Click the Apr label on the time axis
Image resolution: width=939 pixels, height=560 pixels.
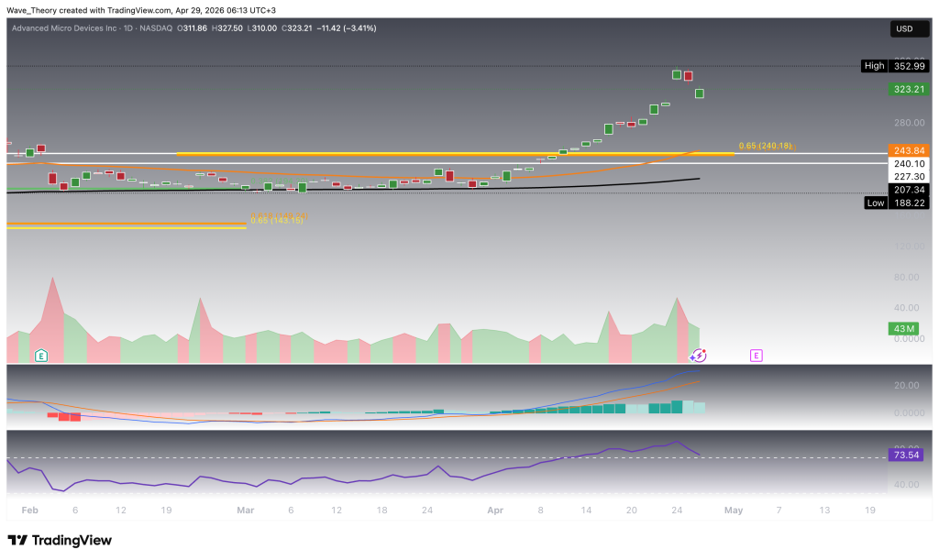(494, 510)
